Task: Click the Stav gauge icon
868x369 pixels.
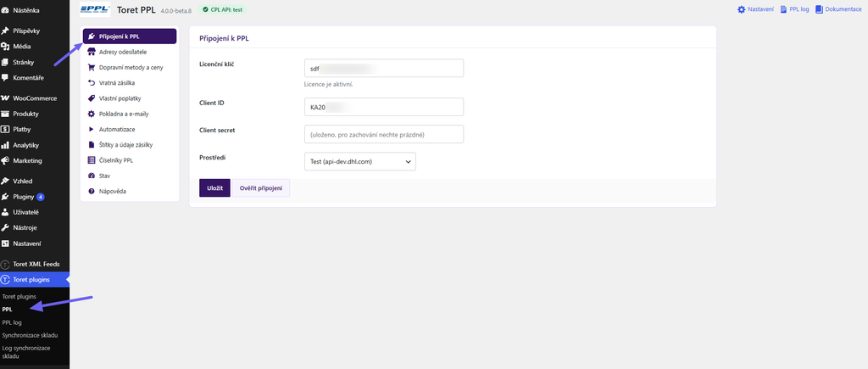Action: pos(92,176)
